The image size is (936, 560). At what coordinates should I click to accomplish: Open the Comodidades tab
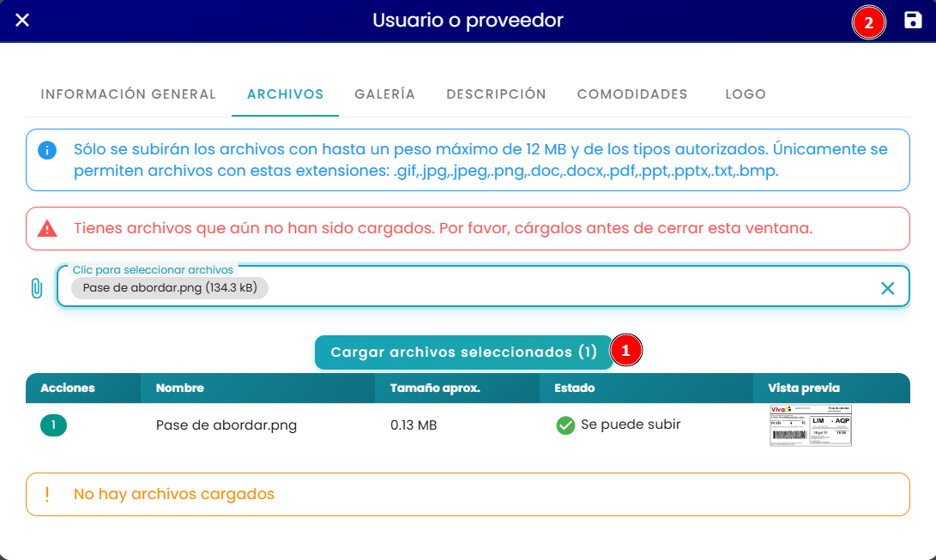tap(632, 94)
